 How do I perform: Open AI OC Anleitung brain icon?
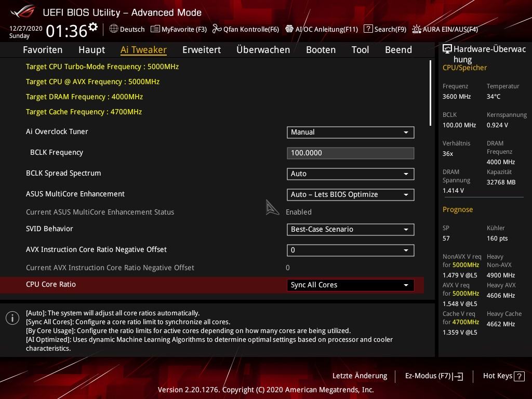(x=289, y=29)
